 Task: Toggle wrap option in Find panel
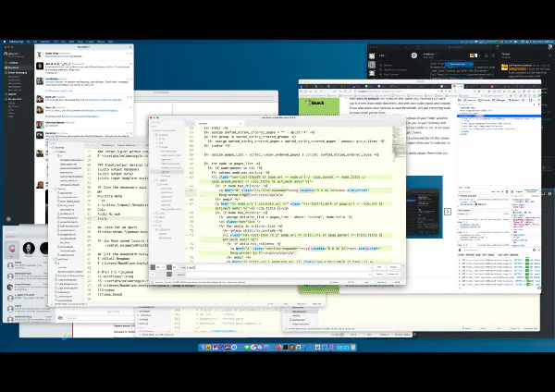pos(169,267)
